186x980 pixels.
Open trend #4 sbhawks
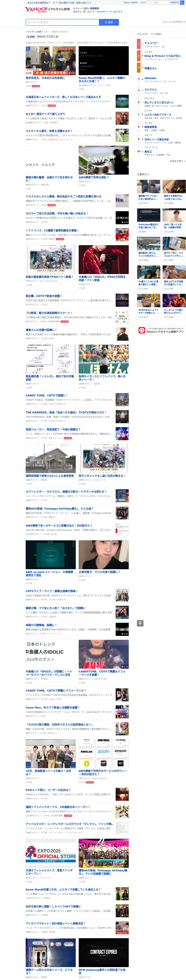click(150, 78)
